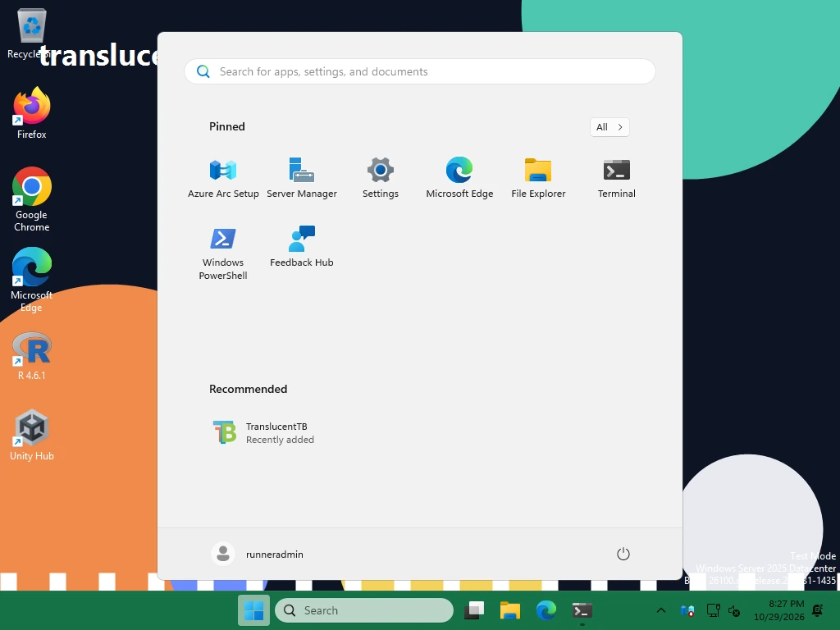Select Microsoft Edge desktop shortcut

(x=32, y=280)
